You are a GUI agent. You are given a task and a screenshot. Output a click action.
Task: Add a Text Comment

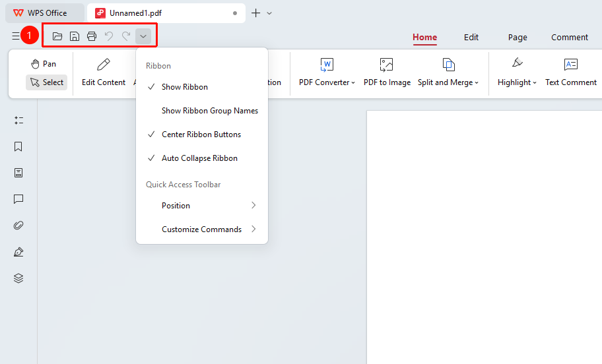click(x=570, y=72)
